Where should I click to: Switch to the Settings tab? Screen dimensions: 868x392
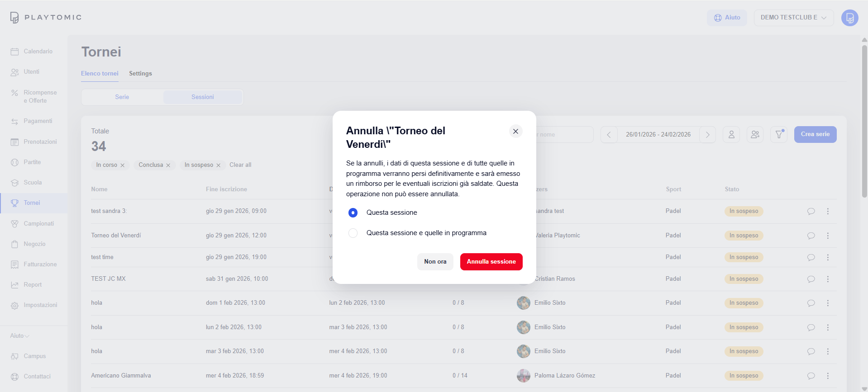140,74
